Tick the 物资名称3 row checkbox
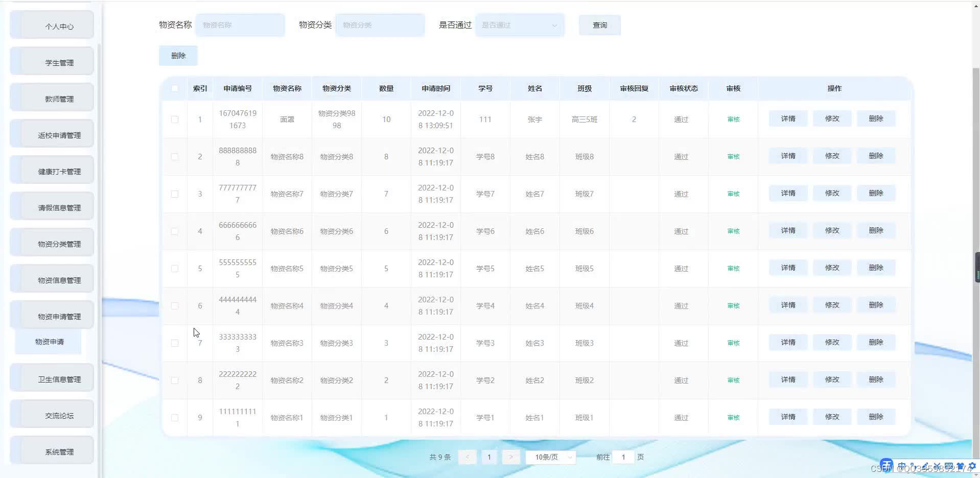980x478 pixels. tap(175, 343)
